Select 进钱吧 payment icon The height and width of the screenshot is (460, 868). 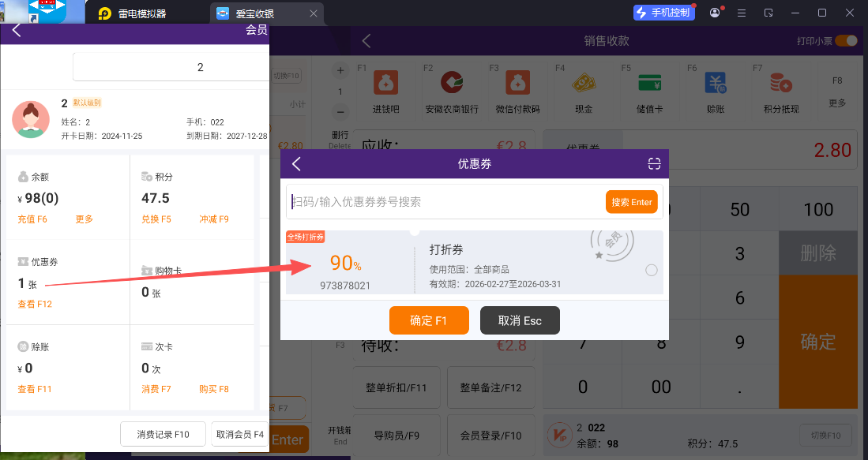[x=386, y=84]
